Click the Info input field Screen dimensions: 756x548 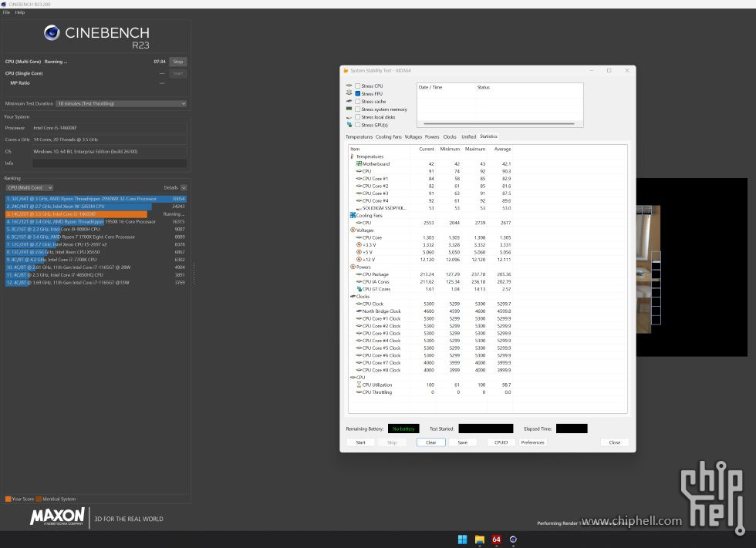coord(110,163)
